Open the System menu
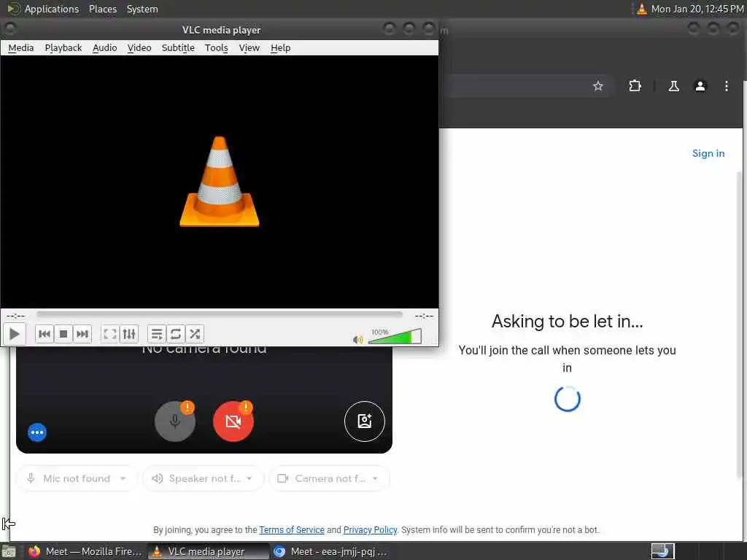 coord(142,9)
